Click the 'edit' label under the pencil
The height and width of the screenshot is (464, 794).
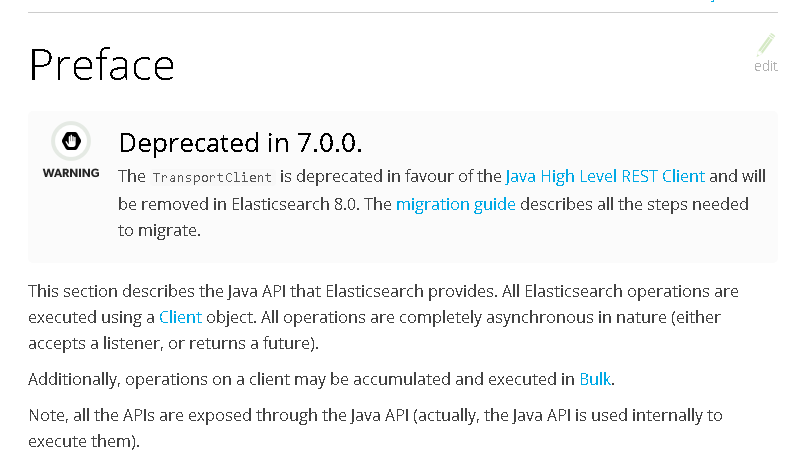765,66
